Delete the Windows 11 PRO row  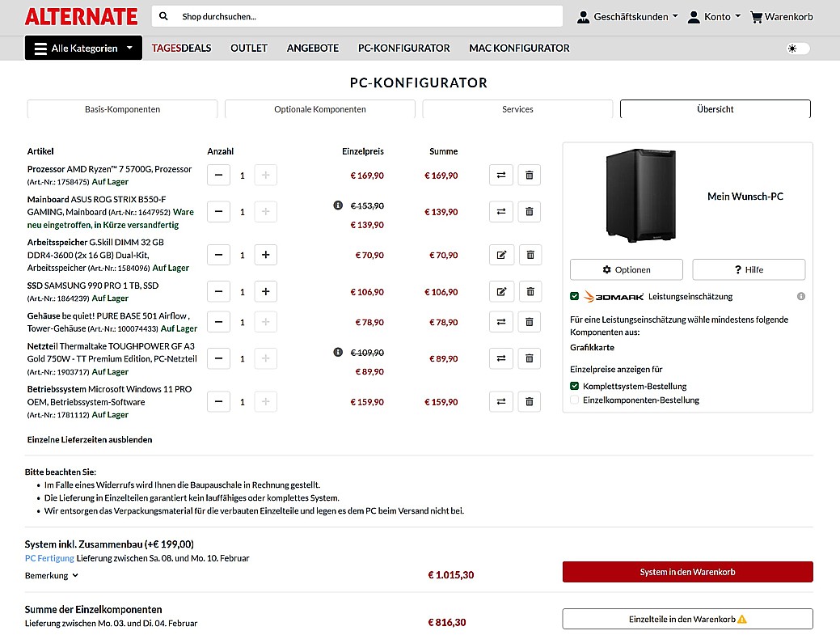click(x=530, y=402)
